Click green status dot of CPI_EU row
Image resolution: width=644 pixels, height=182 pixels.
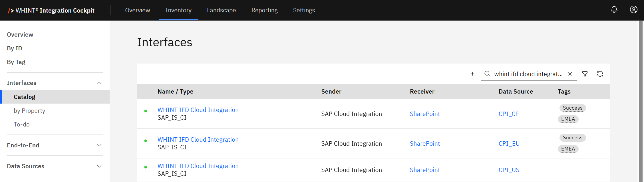pos(146,141)
